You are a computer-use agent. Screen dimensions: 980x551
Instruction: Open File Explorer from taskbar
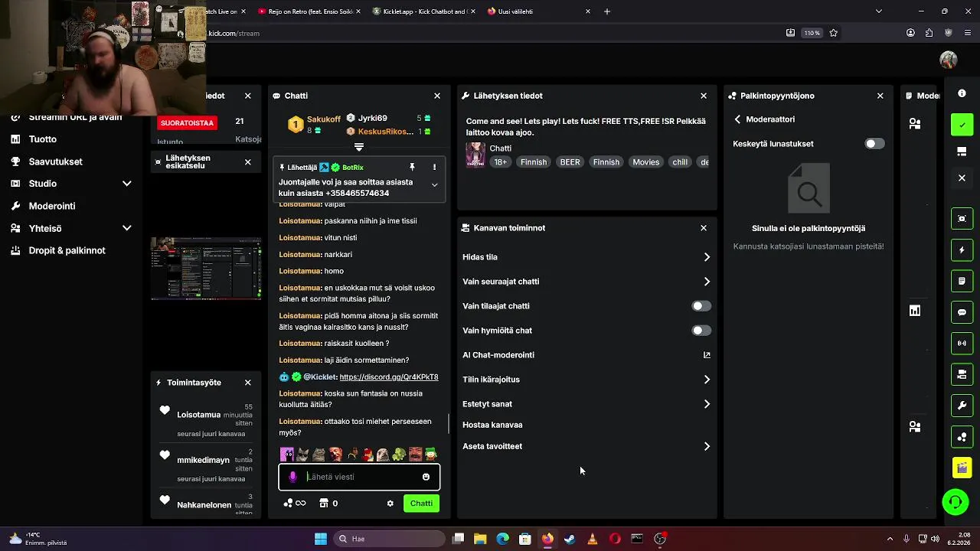(480, 539)
